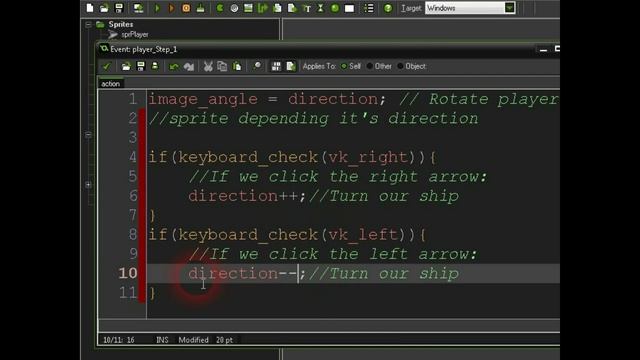Click the comment 'If we click the left arrow:'

pyautogui.click(x=333, y=254)
